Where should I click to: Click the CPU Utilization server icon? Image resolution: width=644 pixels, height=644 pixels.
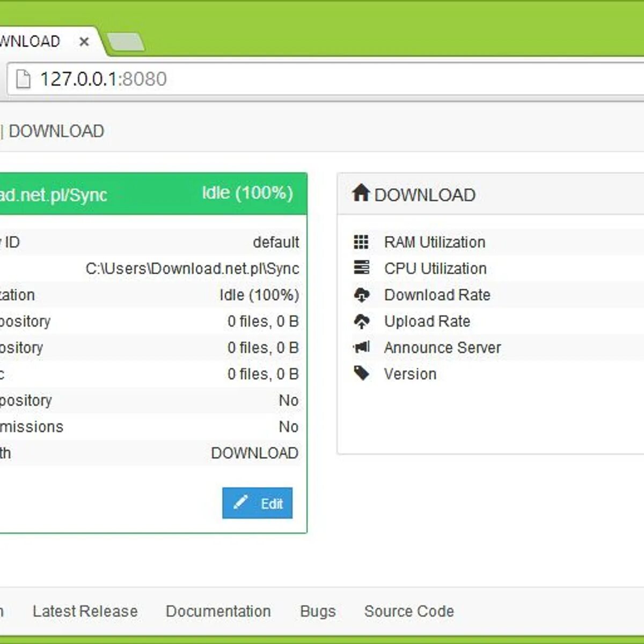[x=362, y=267]
